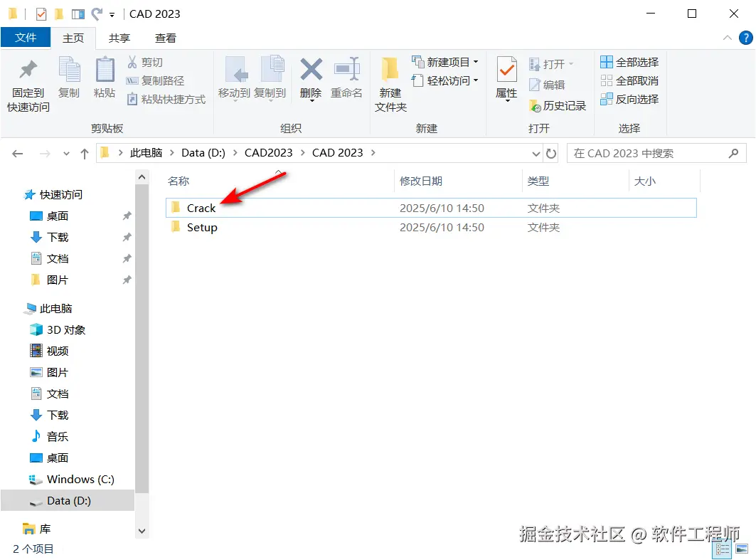Click the quick access toolbar properties checkmark icon
The width and height of the screenshot is (756, 560).
tap(41, 14)
